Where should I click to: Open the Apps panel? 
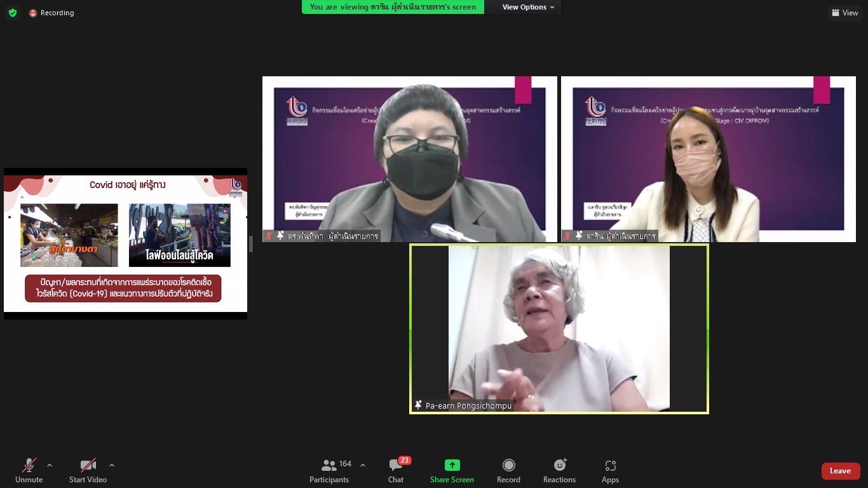pos(610,471)
